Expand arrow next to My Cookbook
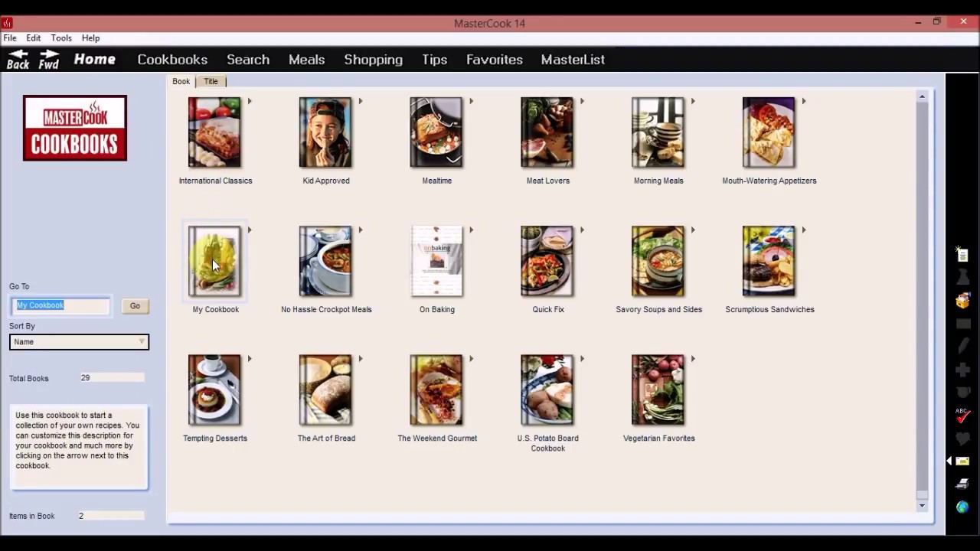Viewport: 980px width, 551px height. pyautogui.click(x=250, y=230)
